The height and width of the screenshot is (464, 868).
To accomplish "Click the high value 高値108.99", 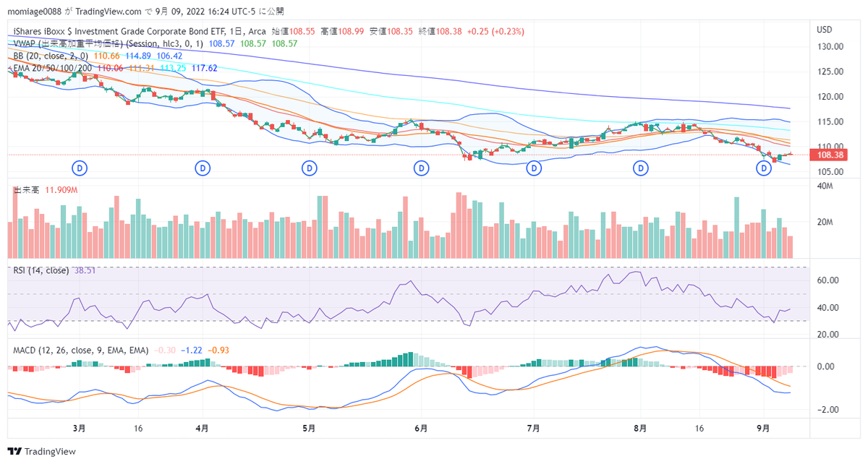I will tap(342, 32).
